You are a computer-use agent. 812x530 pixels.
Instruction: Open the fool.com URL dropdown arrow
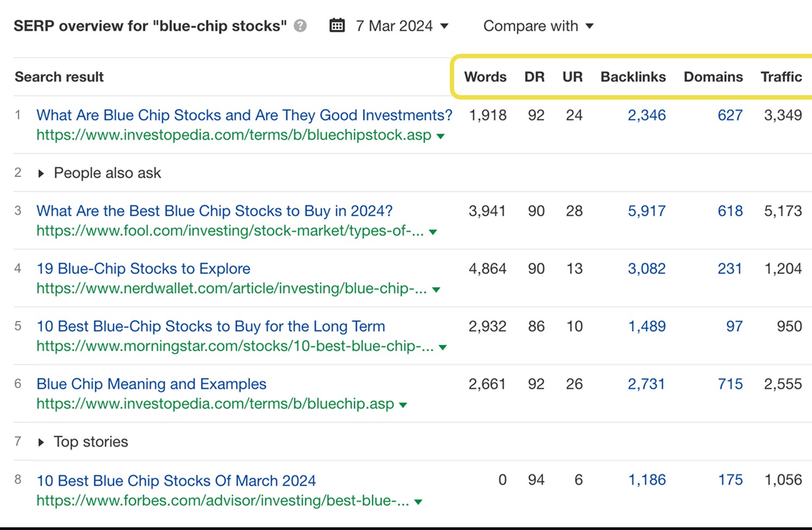pyautogui.click(x=433, y=232)
